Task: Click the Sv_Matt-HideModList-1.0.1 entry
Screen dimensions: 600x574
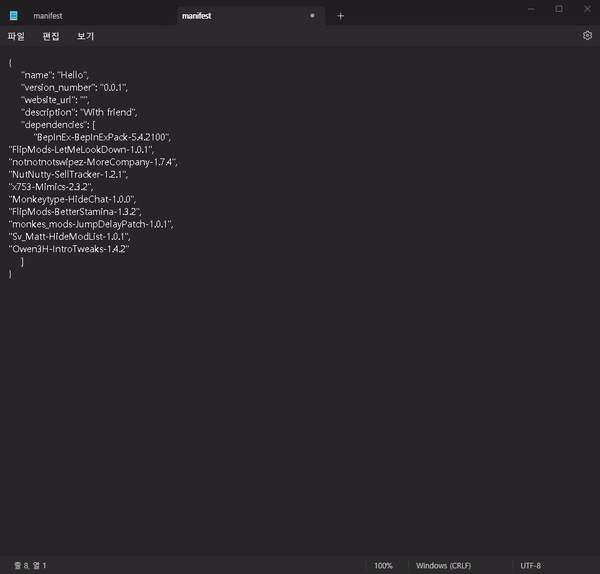Action: 69,236
